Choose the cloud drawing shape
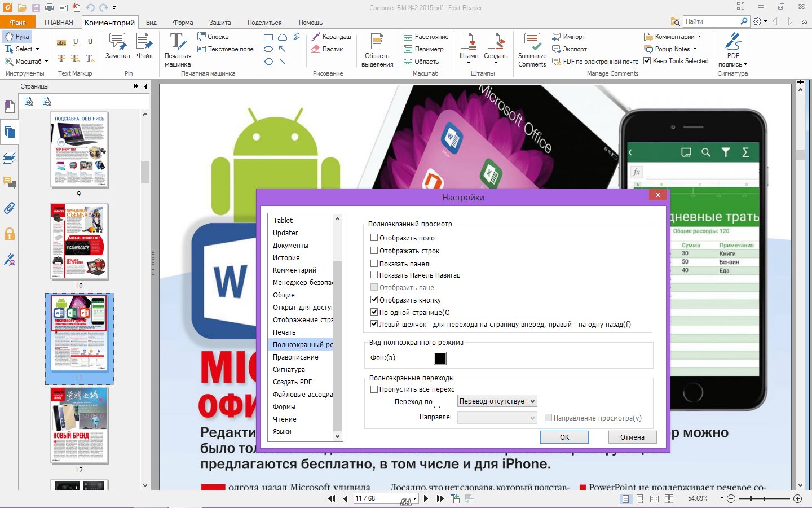Image resolution: width=812 pixels, height=508 pixels. pyautogui.click(x=283, y=37)
